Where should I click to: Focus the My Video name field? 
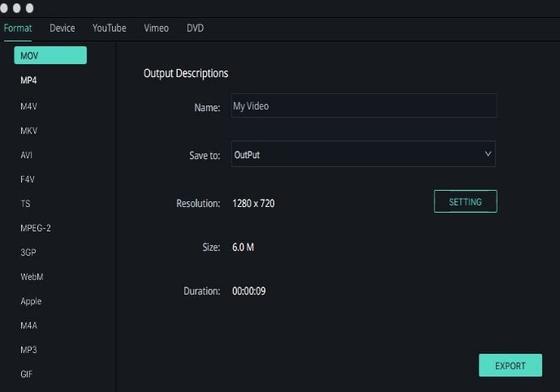(364, 106)
